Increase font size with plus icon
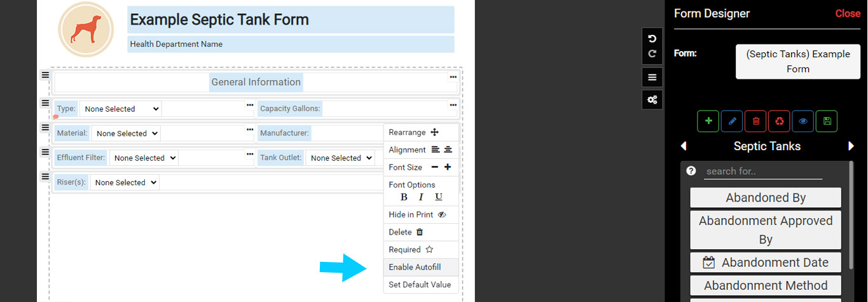868x302 pixels. 448,167
